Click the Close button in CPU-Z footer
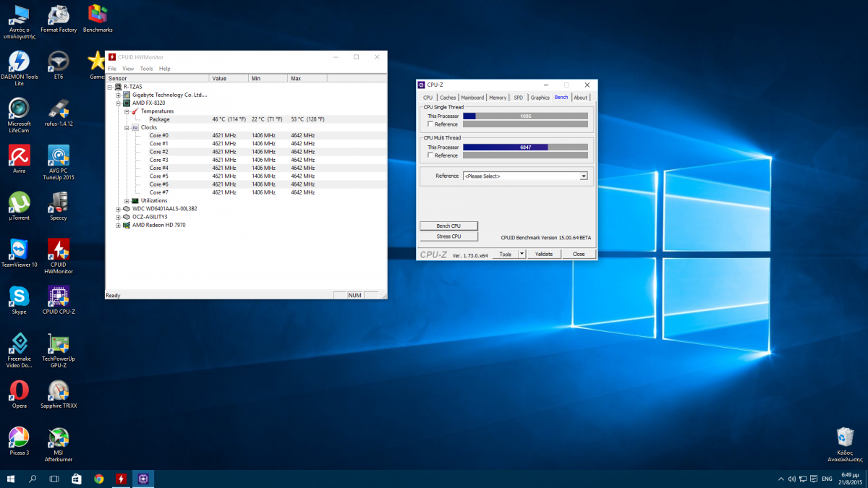868x488 pixels. pyautogui.click(x=579, y=254)
